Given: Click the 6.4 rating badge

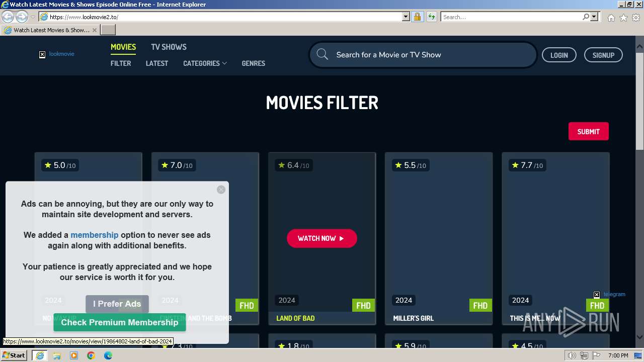Looking at the screenshot, I should click(x=294, y=165).
